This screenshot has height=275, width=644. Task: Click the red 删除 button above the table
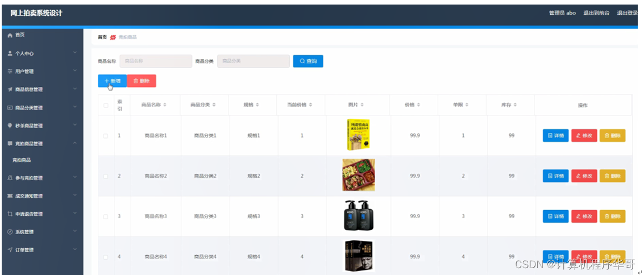coord(142,81)
